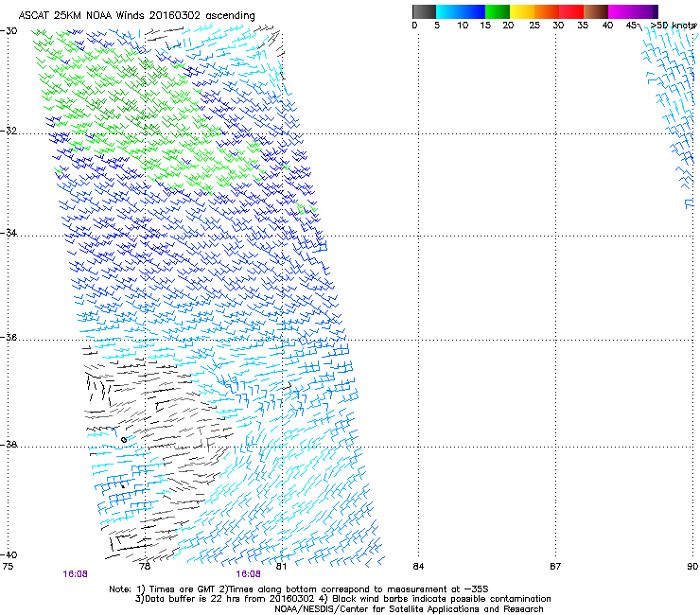Select the orange 25-30 knots legend segment
Screen dimensions: 700x615
547,11
